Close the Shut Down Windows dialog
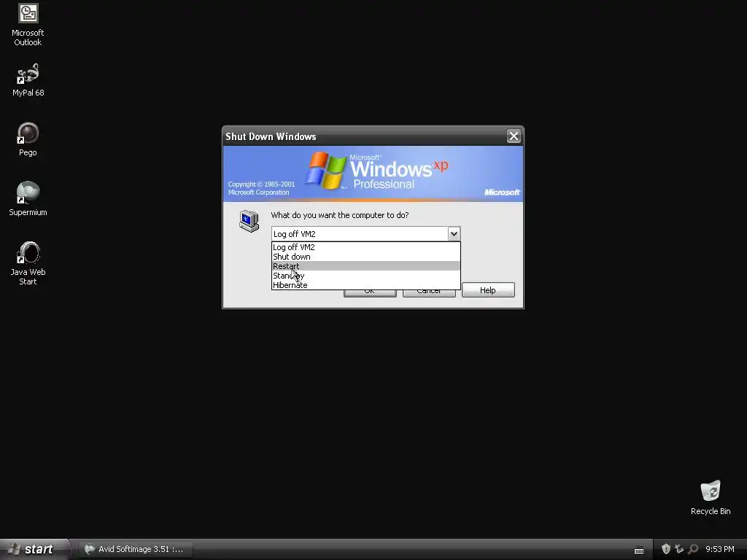 [x=514, y=136]
